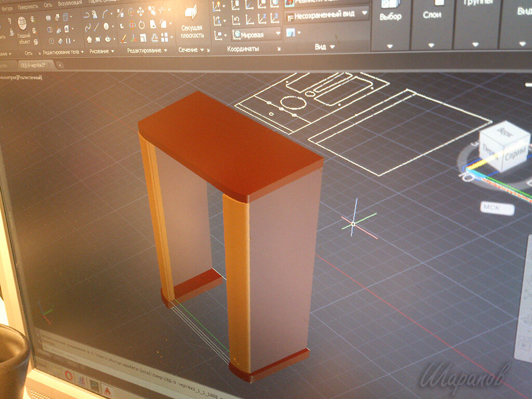
Task: Click the red AutoCAD taskbar icon
Action: [107, 391]
